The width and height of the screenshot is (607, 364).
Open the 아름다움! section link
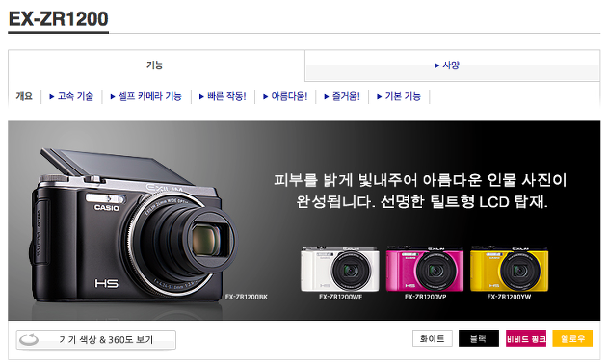[x=285, y=96]
